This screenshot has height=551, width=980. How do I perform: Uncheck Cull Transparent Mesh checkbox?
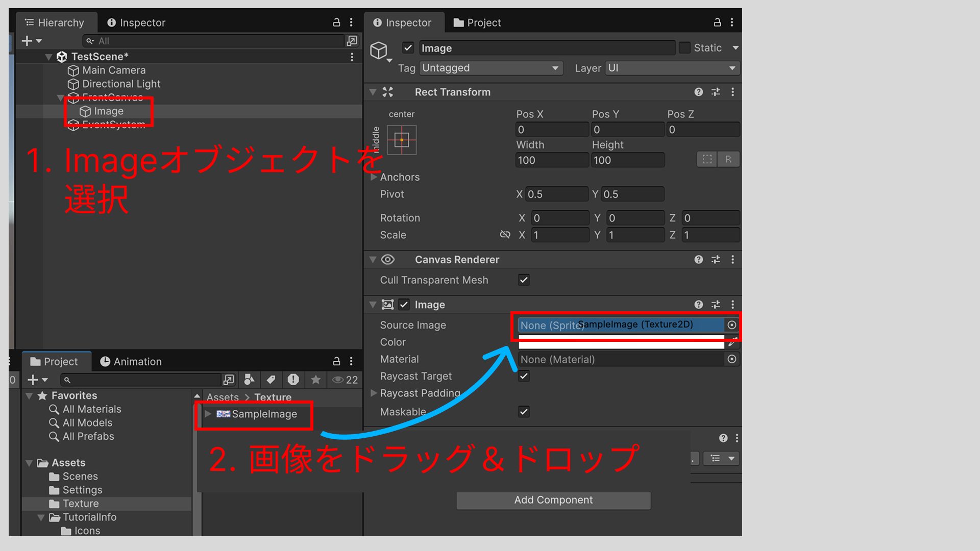click(524, 280)
